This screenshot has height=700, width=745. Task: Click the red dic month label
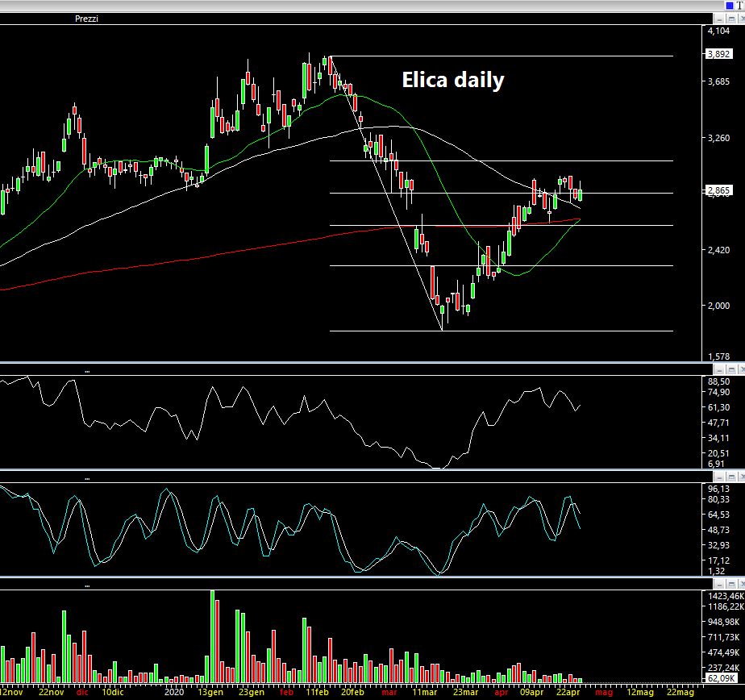(x=81, y=692)
